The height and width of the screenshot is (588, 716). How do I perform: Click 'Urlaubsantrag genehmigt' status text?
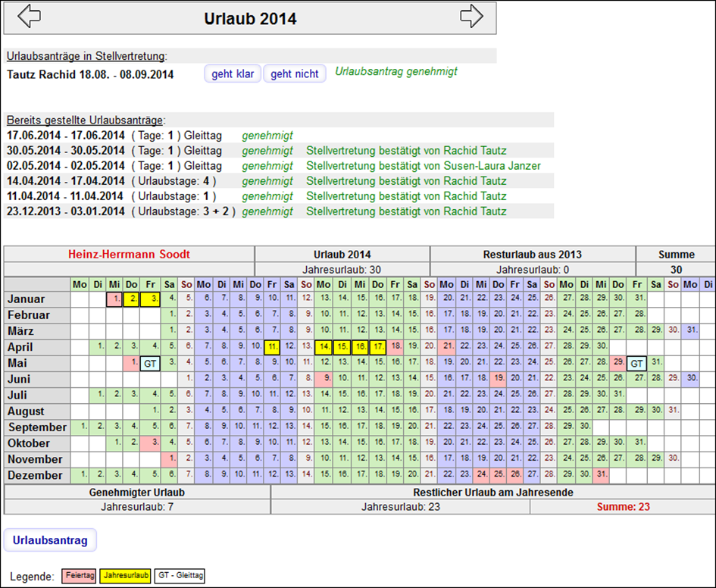396,72
